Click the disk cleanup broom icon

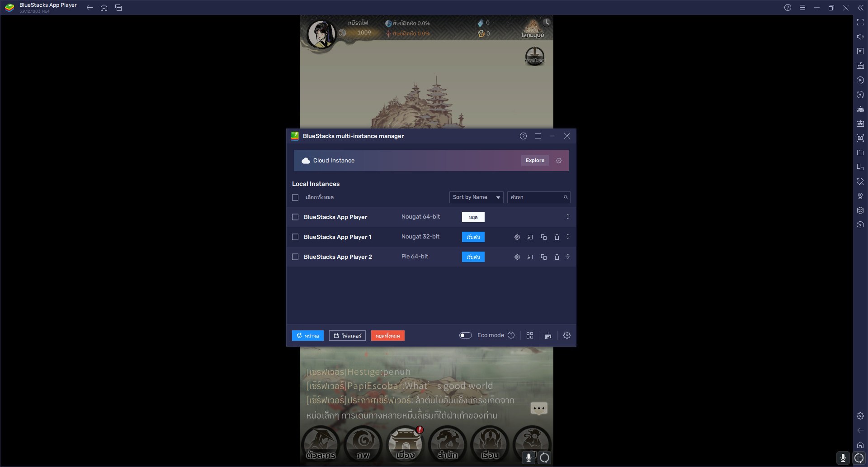(548, 335)
